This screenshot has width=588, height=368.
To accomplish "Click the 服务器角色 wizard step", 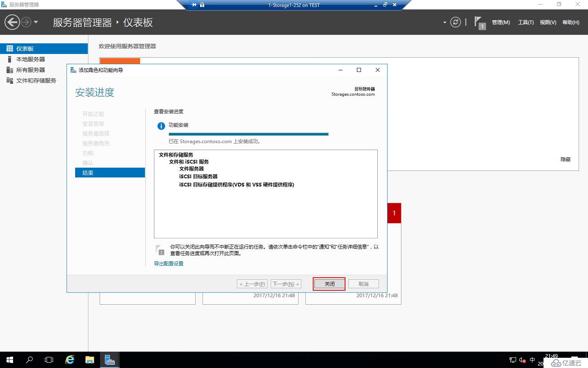I will pos(96,143).
